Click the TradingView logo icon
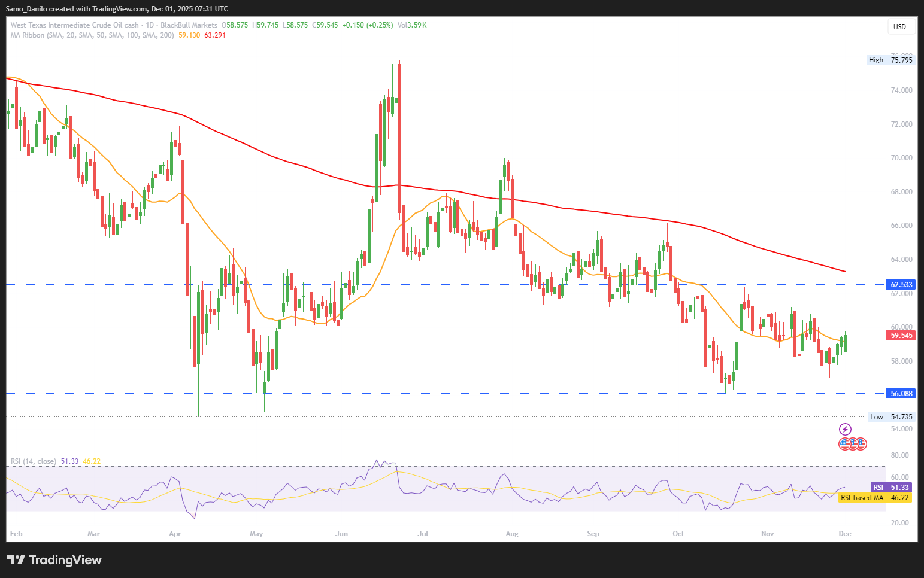 16,560
